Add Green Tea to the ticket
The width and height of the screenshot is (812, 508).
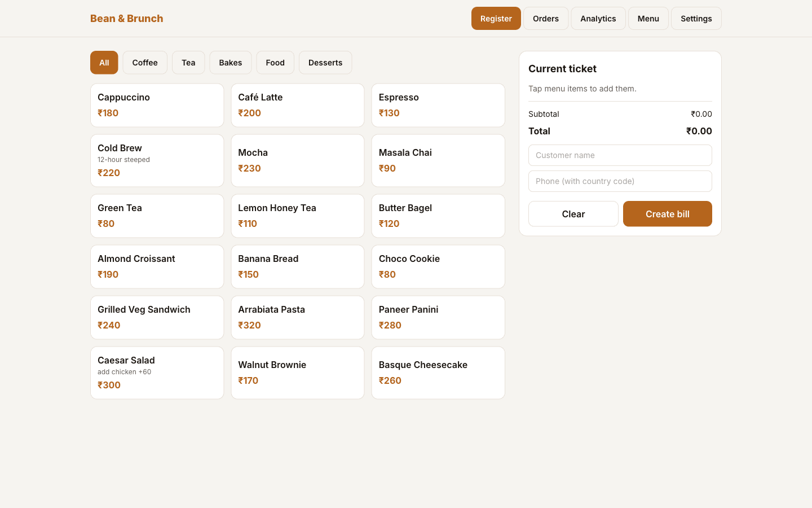(x=157, y=216)
